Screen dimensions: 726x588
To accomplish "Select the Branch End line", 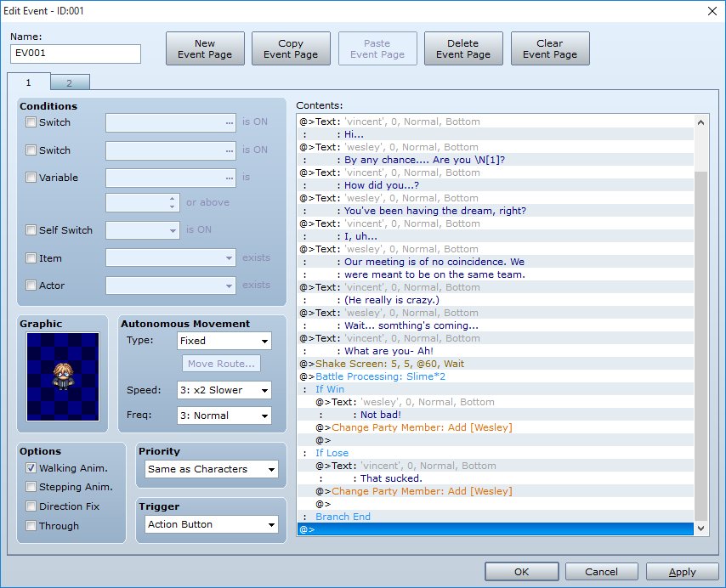I will (496, 517).
